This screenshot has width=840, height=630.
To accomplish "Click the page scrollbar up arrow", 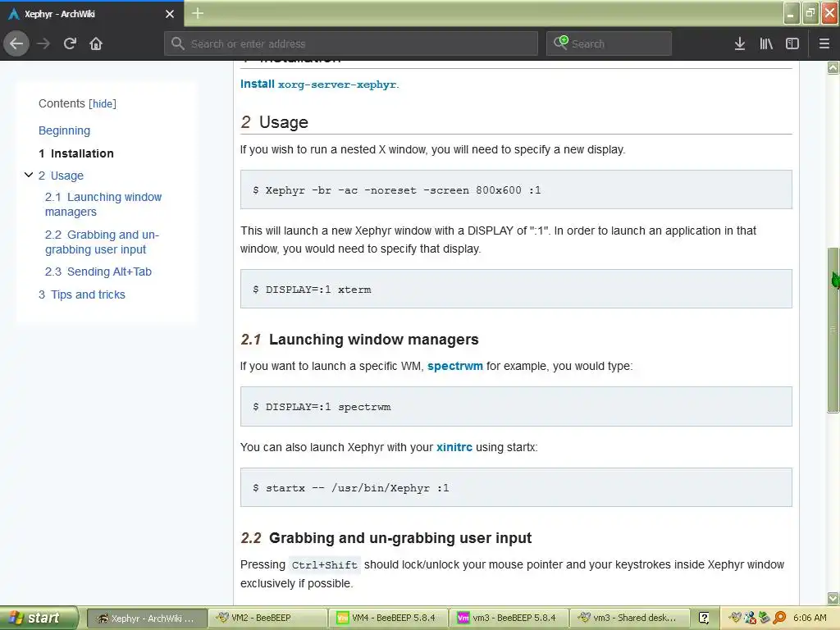I will tap(833, 67).
